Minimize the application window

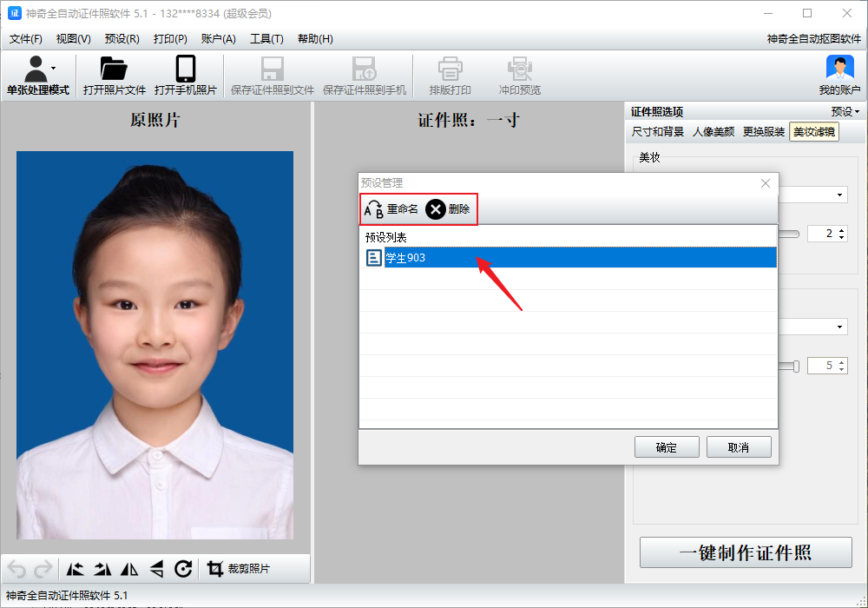768,13
